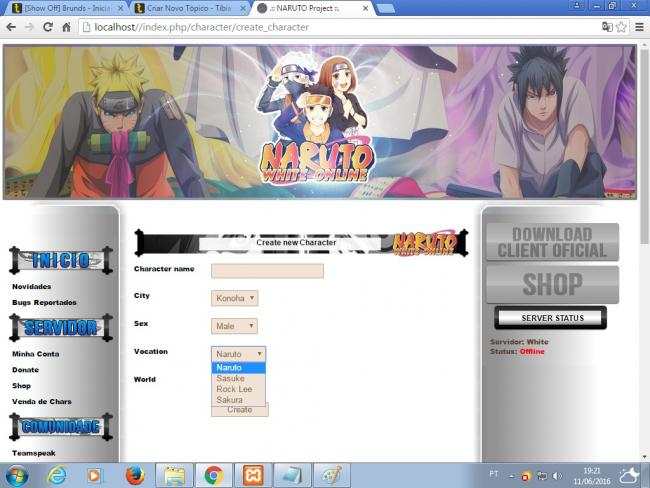Close the Criar Novo Tópico tab
The width and height of the screenshot is (650, 488).
(x=243, y=8)
